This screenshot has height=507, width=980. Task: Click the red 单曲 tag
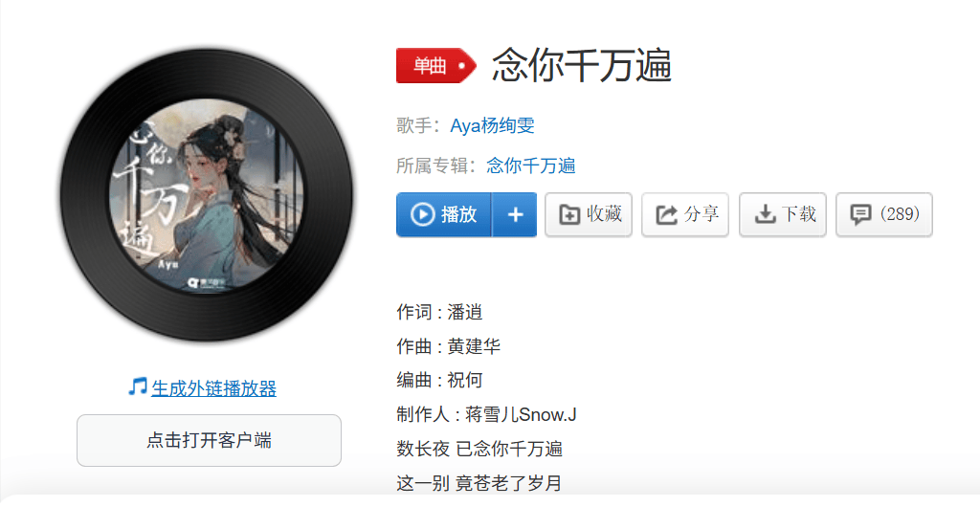click(435, 65)
